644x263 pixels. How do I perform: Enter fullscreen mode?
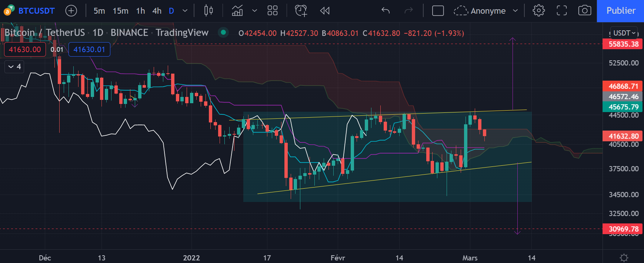[562, 11]
